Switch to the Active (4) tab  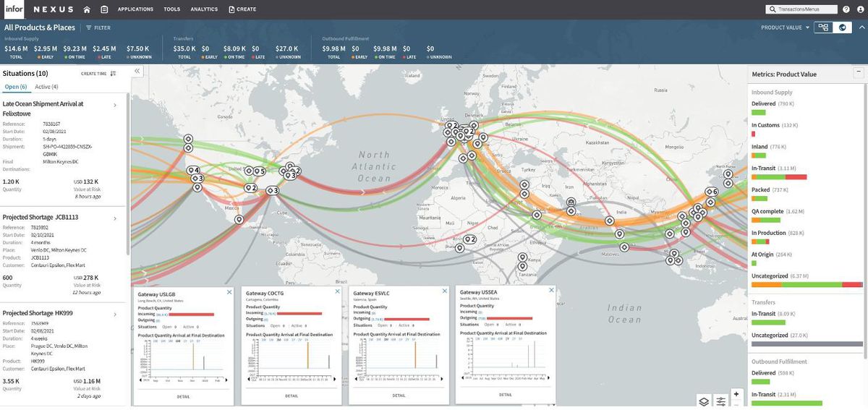click(46, 87)
